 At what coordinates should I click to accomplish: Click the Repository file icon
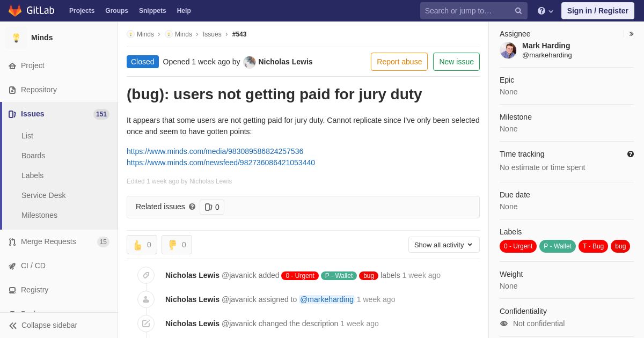point(12,90)
